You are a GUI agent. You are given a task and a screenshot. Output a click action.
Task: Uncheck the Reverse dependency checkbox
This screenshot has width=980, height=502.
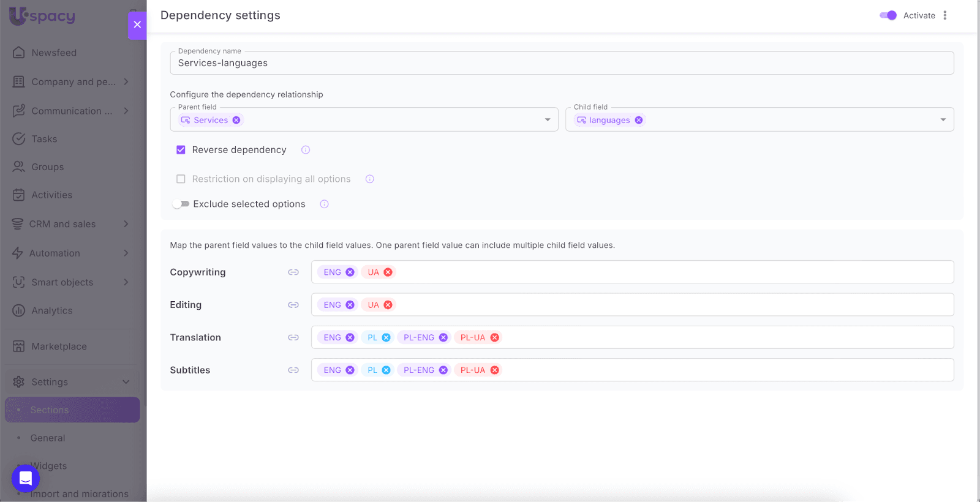181,150
